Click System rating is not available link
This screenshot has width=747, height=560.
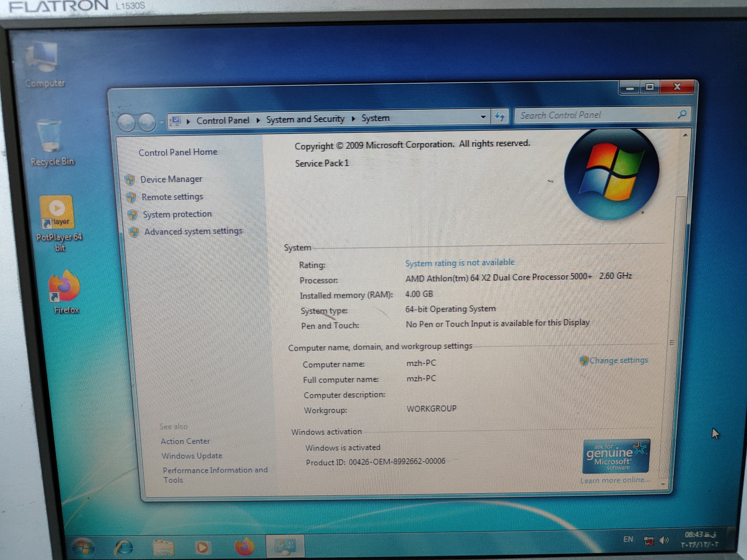[460, 262]
